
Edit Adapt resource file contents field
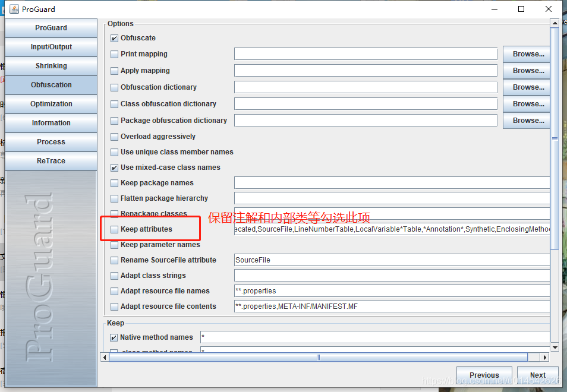(392, 306)
